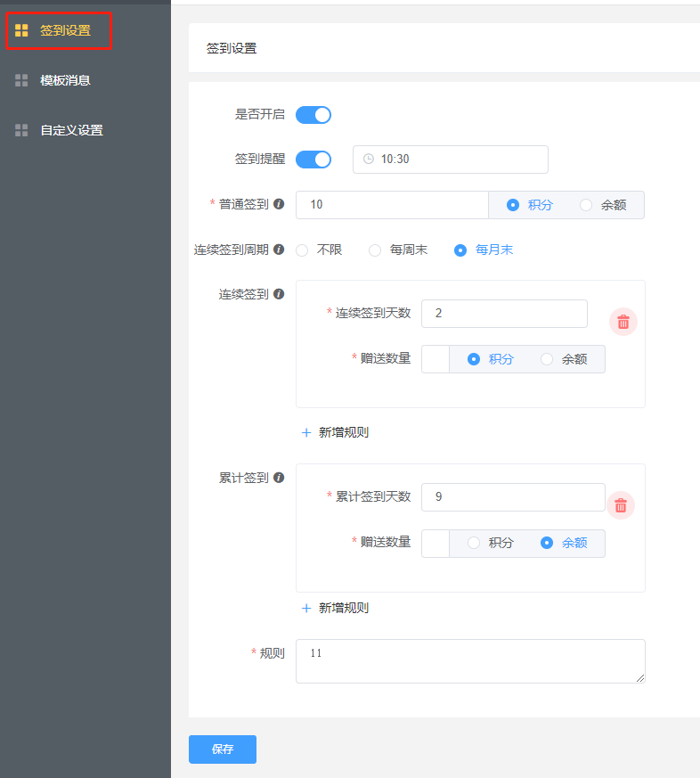This screenshot has width=700, height=778.
Task: Toggle the 签到提醒 switch
Action: 313,160
